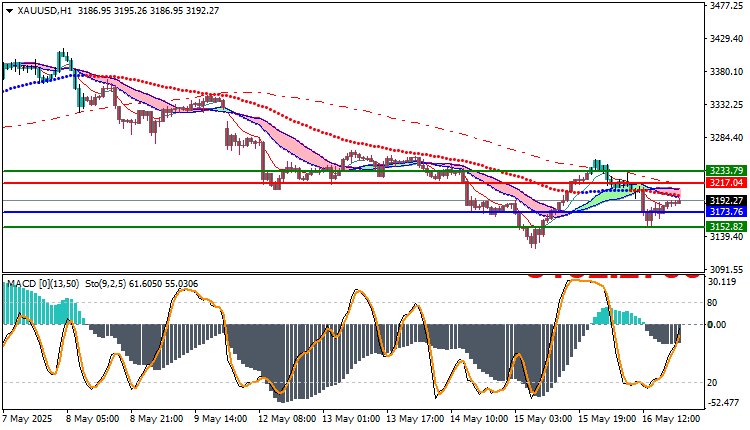Select the 14 May 10:00 time axis label
This screenshot has width=750, height=430.
tap(479, 419)
